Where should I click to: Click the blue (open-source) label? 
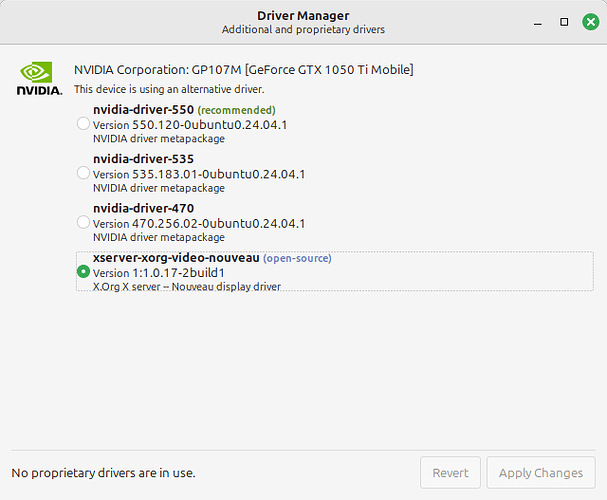pos(297,258)
